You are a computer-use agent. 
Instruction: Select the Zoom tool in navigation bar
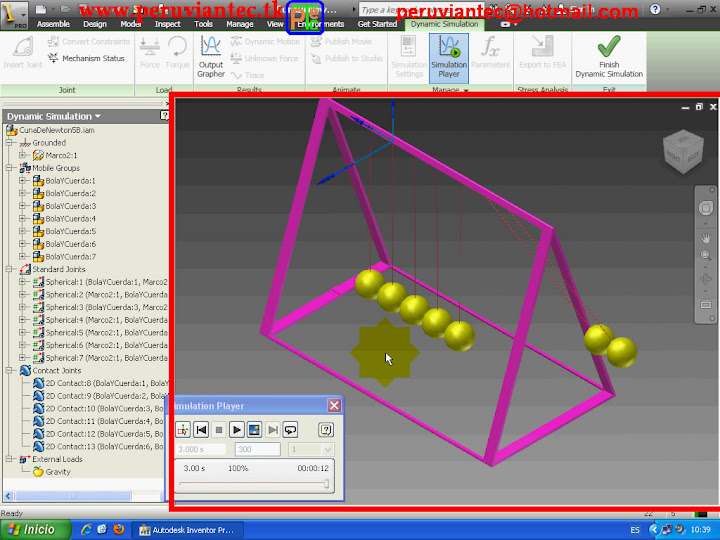point(706,255)
